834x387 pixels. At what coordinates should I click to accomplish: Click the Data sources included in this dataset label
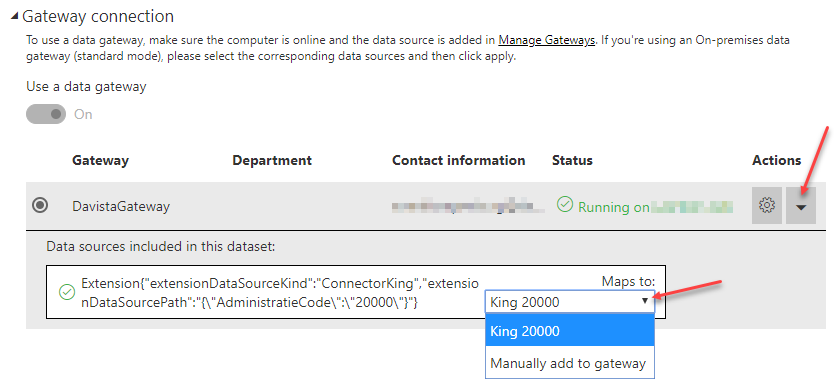click(161, 246)
